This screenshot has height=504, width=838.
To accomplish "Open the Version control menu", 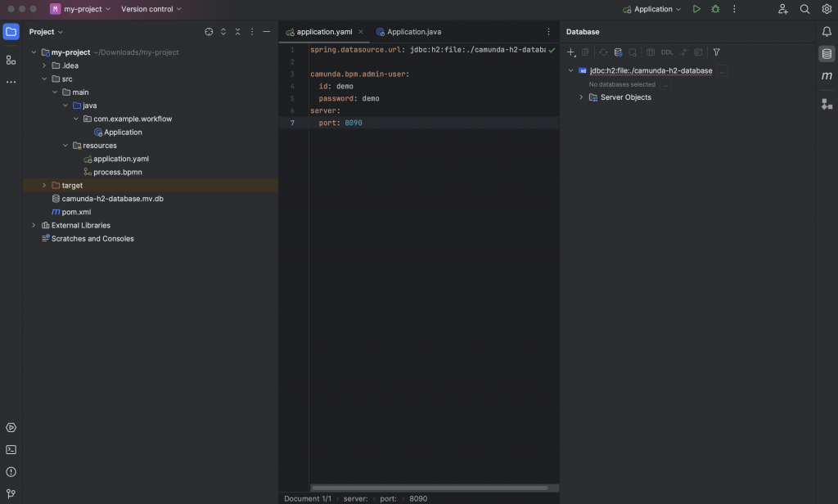I will pyautogui.click(x=151, y=9).
